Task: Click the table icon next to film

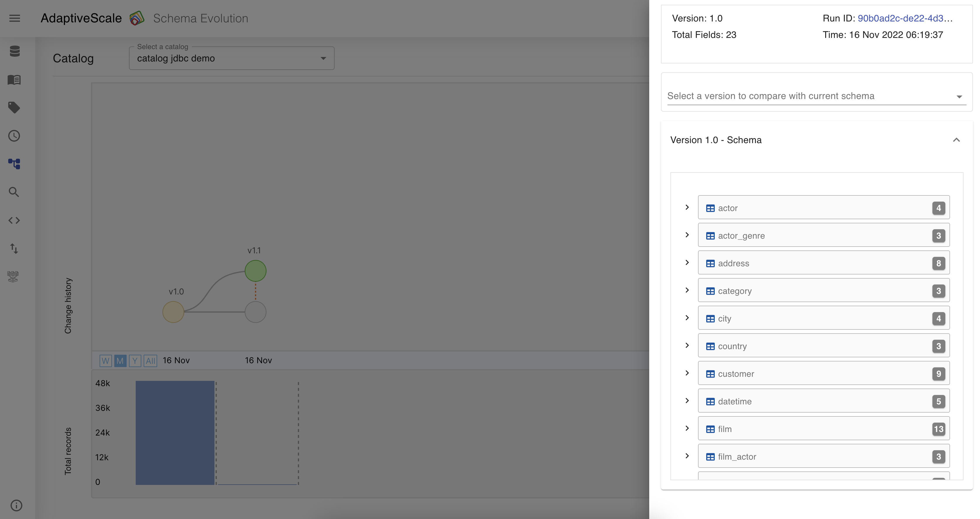Action: [x=710, y=429]
